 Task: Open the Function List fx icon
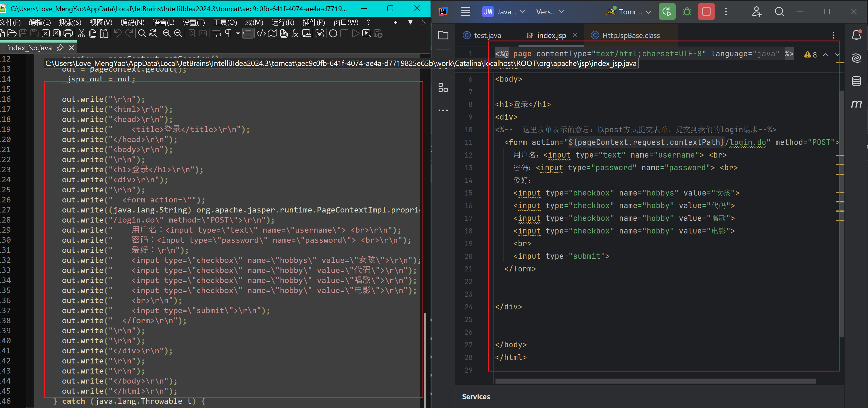pyautogui.click(x=295, y=33)
